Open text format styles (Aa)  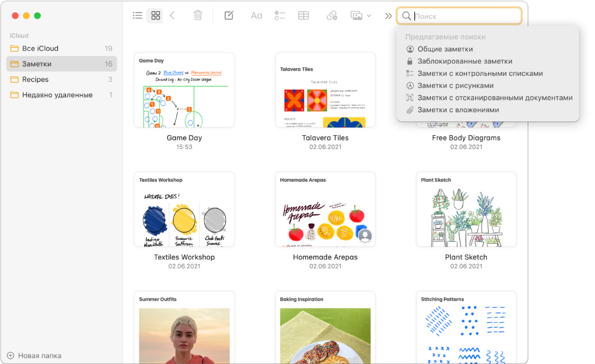click(256, 16)
